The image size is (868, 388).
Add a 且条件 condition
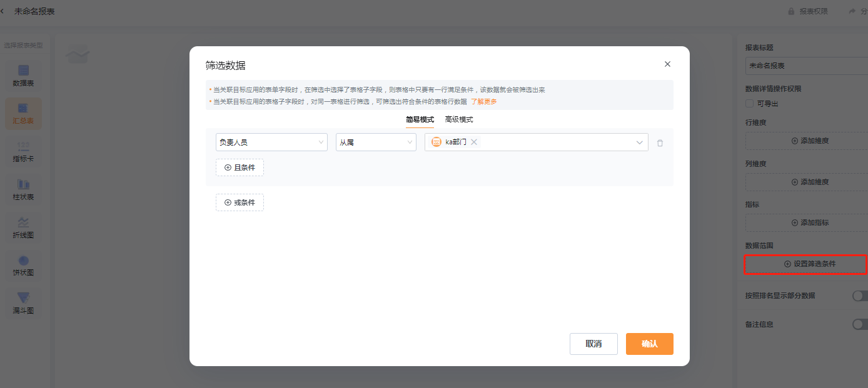pyautogui.click(x=240, y=167)
